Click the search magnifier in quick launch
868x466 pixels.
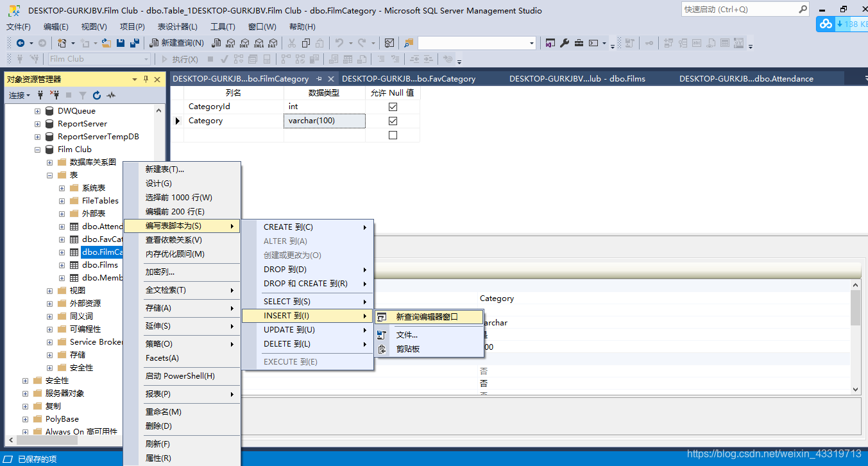803,10
